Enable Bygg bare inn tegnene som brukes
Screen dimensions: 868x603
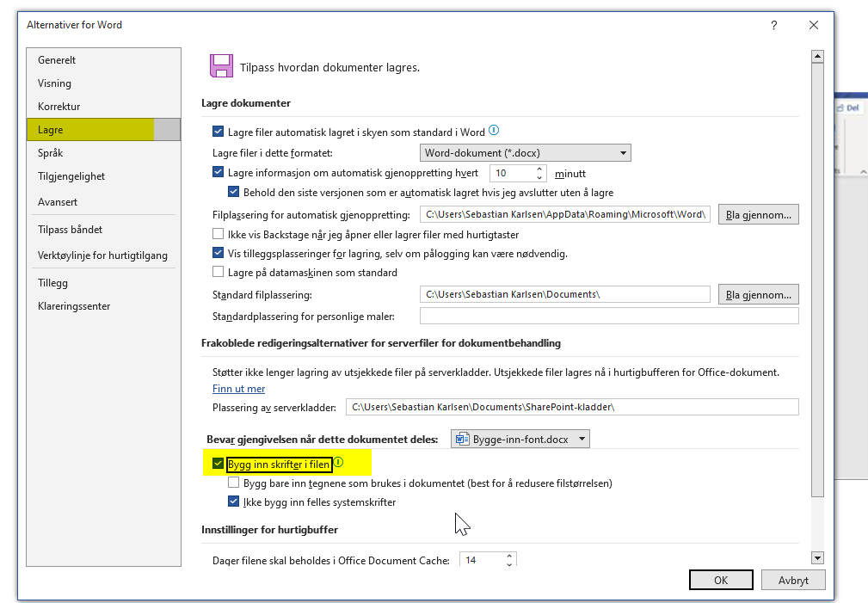234,483
